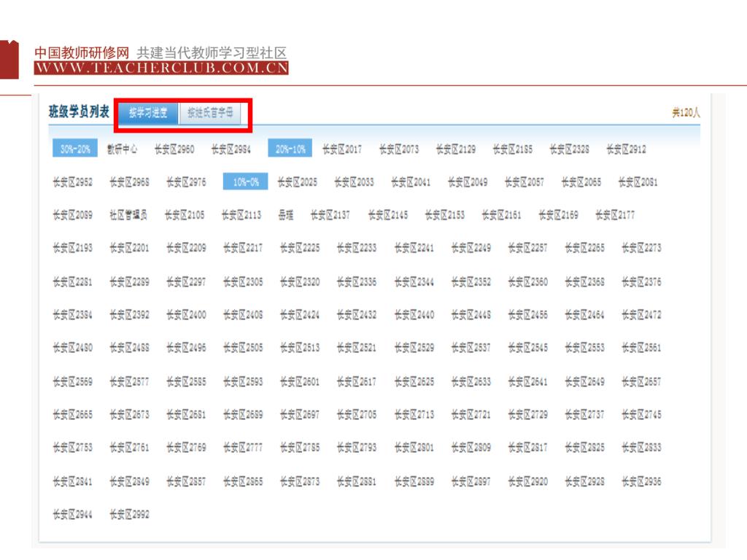Open student 长安区2273
The width and height of the screenshot is (747, 560).
[641, 248]
